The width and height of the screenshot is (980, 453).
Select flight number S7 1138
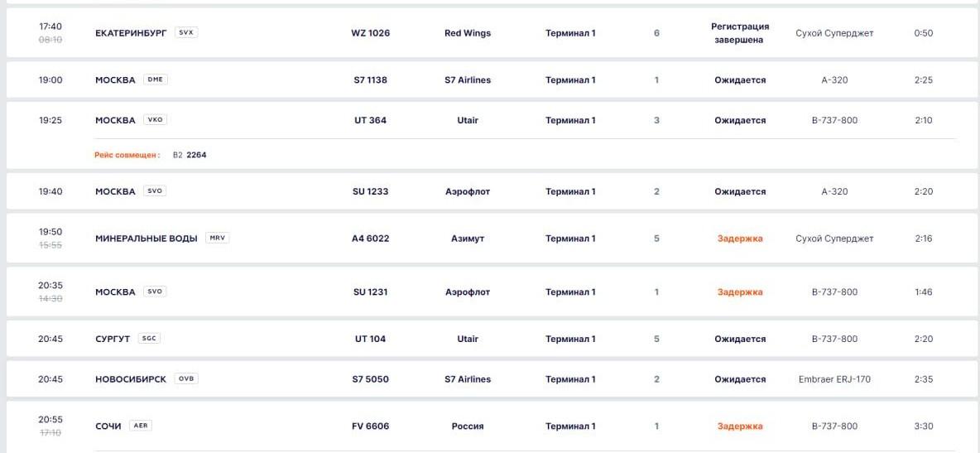click(x=370, y=80)
